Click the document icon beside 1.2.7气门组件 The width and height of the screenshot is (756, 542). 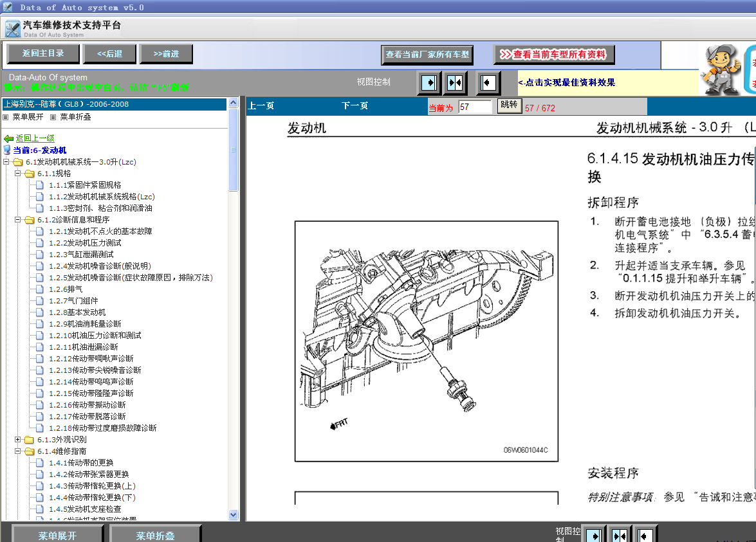pos(40,301)
